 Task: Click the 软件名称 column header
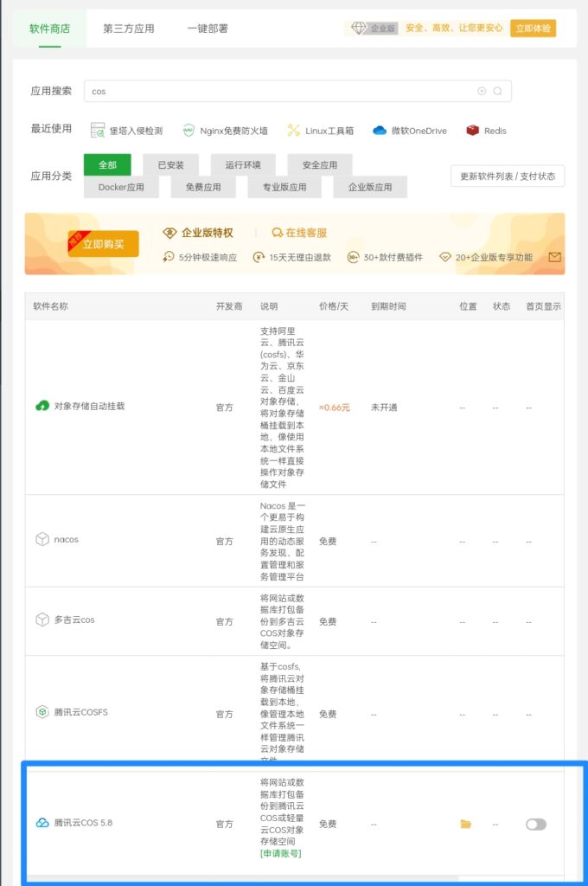click(x=50, y=306)
